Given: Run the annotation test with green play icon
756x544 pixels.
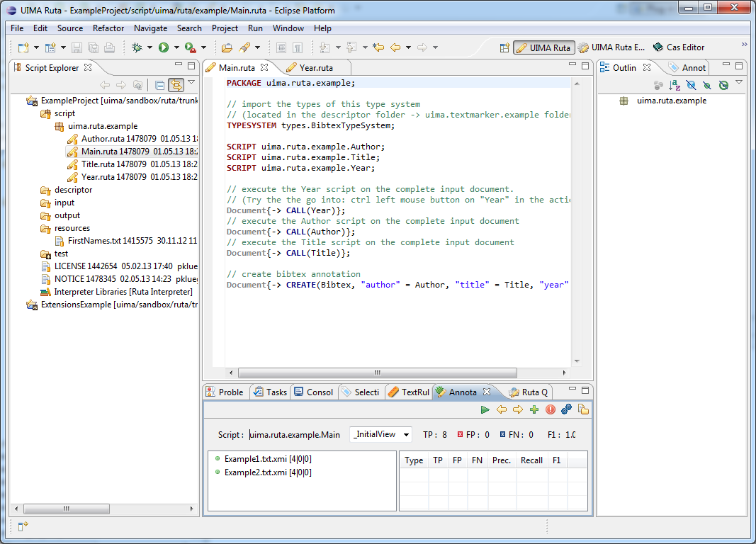Looking at the screenshot, I should click(x=485, y=409).
